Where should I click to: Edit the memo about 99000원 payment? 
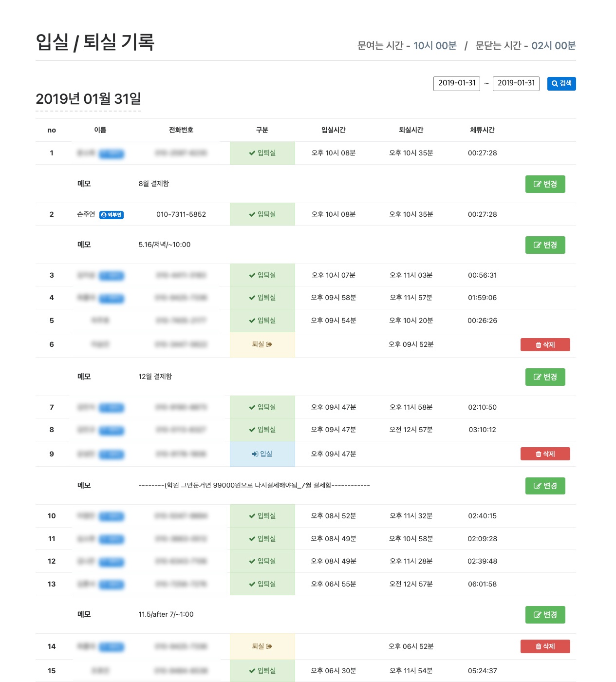tap(545, 486)
